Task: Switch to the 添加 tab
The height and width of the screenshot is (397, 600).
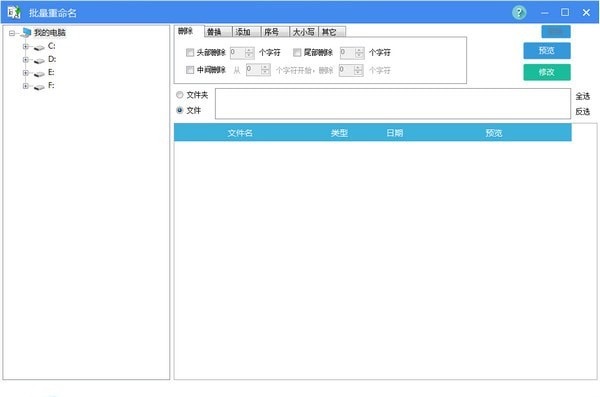Action: [x=247, y=32]
